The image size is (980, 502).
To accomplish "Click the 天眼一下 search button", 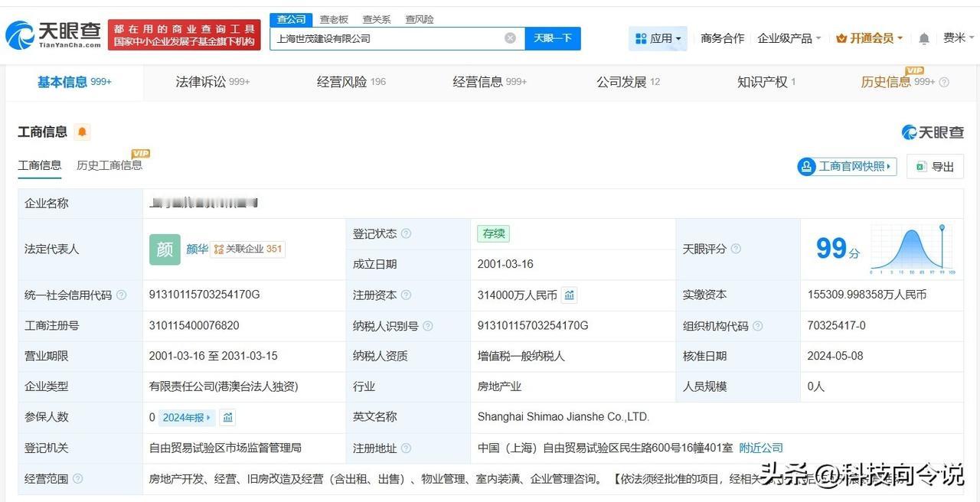I will coord(553,38).
